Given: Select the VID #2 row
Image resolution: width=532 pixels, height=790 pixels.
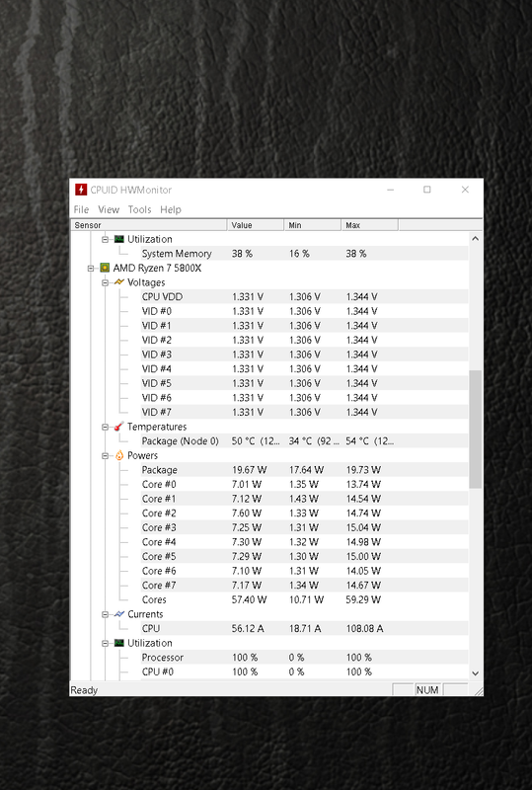Looking at the screenshot, I should click(304, 340).
